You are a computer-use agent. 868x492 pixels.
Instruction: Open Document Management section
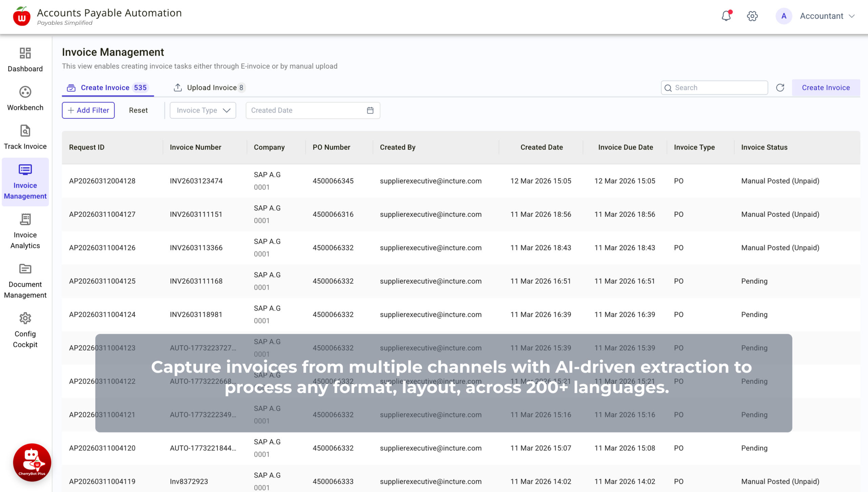(25, 280)
